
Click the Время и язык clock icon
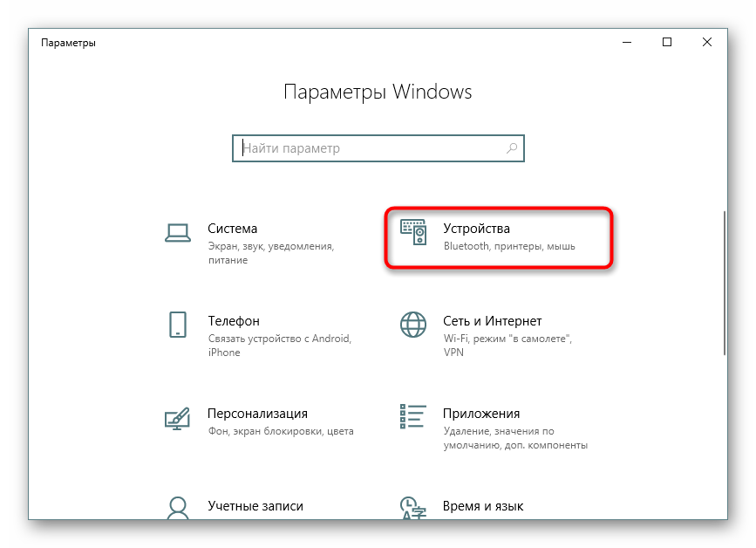[x=413, y=508]
